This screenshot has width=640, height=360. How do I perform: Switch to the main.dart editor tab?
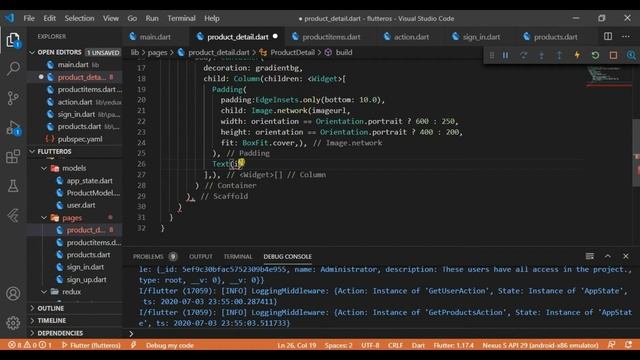(155, 37)
